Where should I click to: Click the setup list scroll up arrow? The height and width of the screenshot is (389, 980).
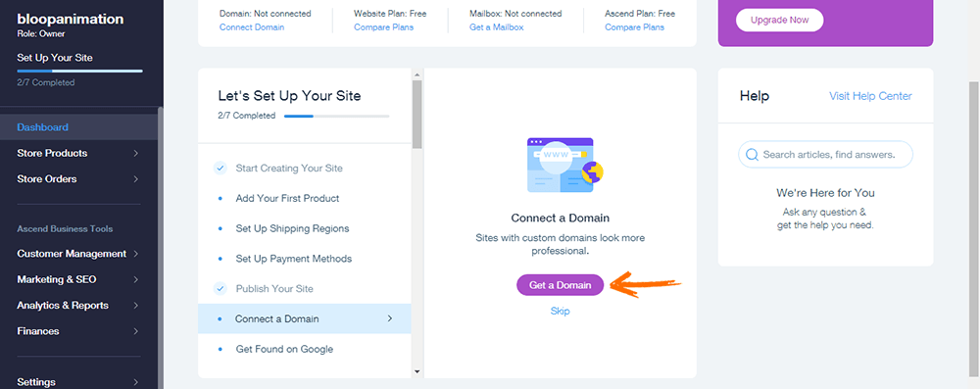coord(416,74)
